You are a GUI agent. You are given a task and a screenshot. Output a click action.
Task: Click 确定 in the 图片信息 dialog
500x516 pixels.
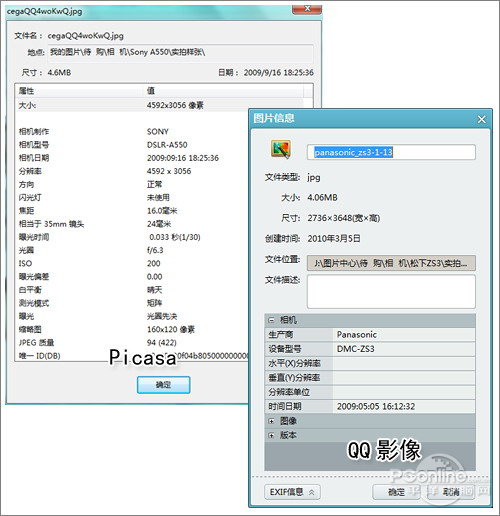396,492
